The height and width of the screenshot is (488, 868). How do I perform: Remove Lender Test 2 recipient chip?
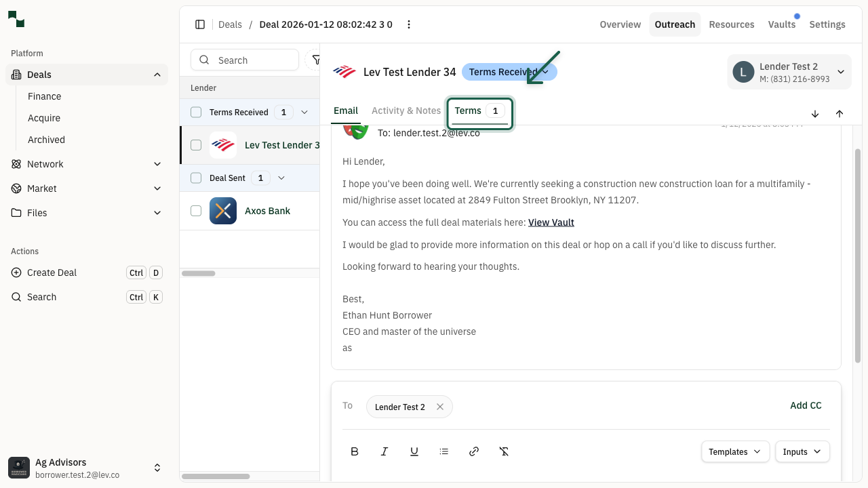tap(440, 407)
